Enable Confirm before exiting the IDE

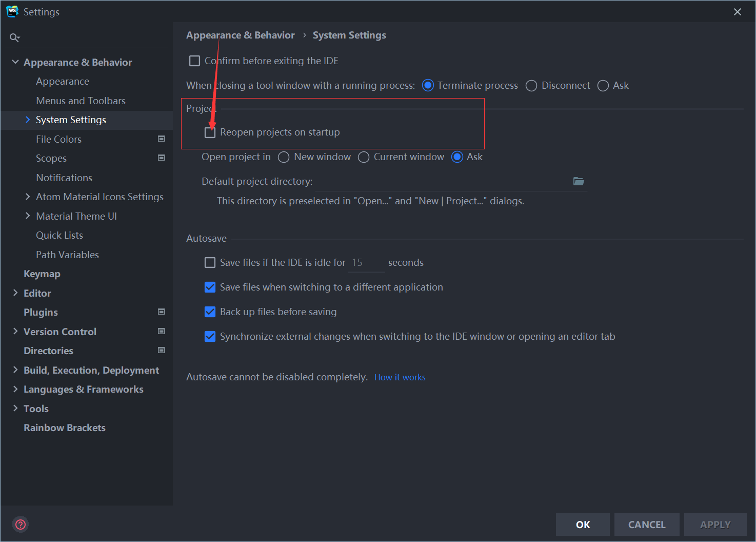click(194, 61)
